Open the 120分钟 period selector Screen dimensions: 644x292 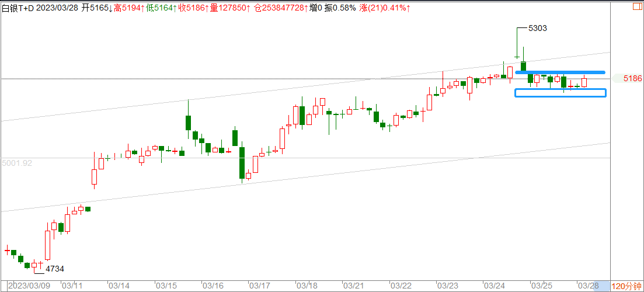tap(627, 286)
